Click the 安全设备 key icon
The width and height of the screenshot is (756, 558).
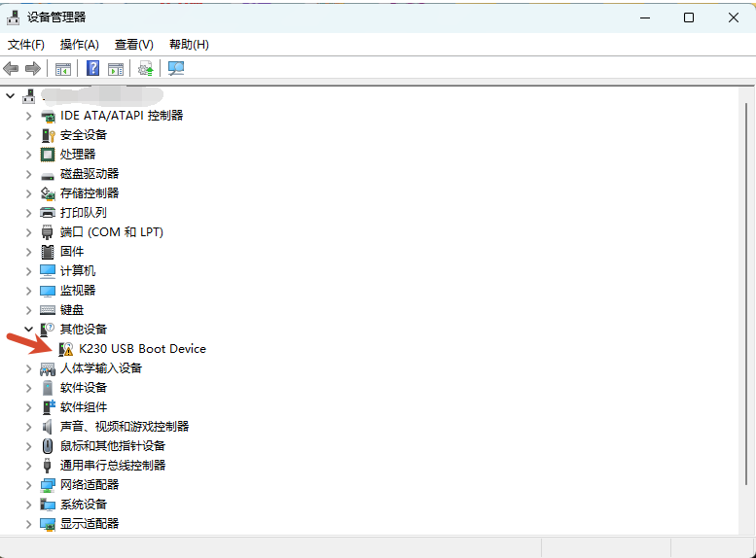48,135
